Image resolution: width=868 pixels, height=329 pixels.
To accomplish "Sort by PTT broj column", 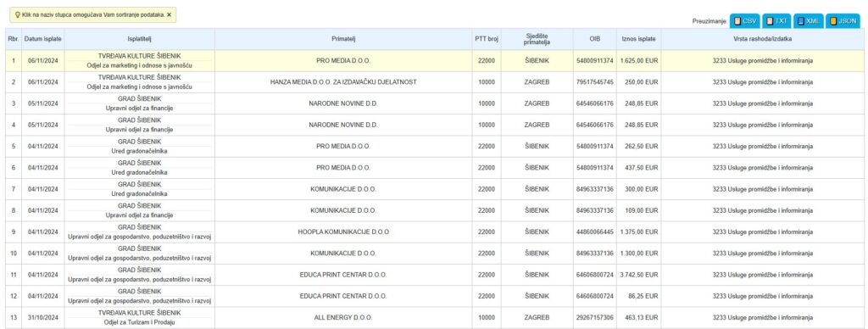I will click(x=487, y=39).
